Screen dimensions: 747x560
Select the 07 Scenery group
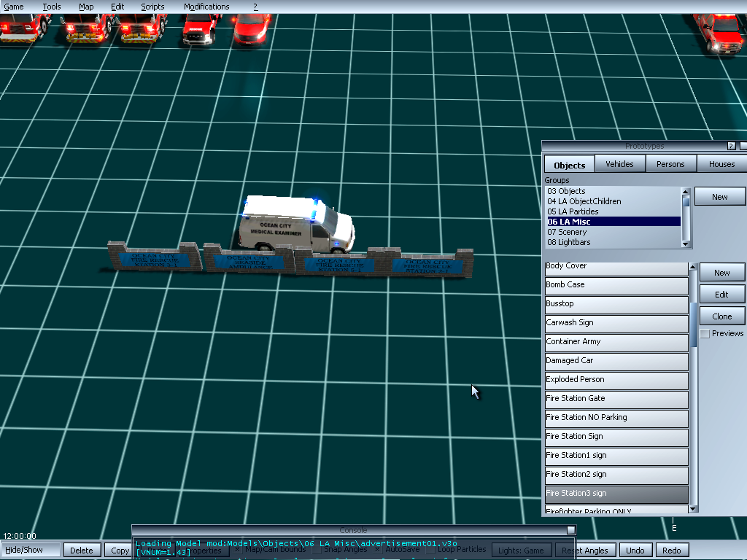(x=614, y=232)
